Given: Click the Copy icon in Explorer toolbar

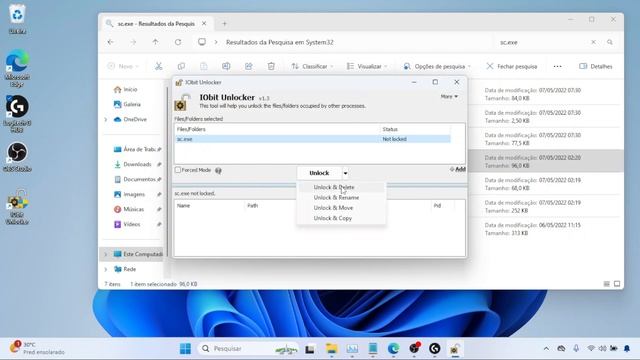Looking at the screenshot, I should pyautogui.click(x=181, y=66).
